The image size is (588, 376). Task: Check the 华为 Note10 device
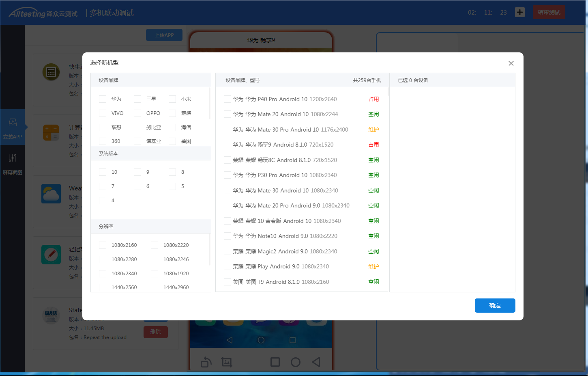(227, 236)
